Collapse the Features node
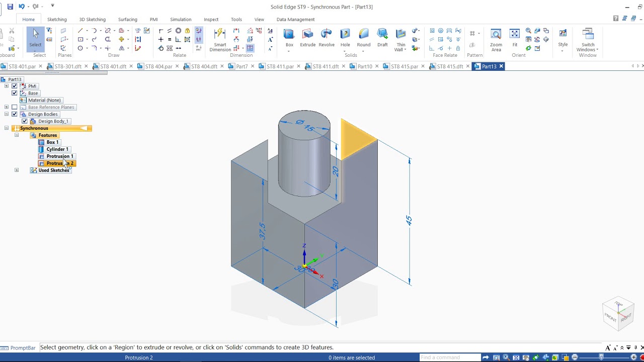The width and height of the screenshot is (644, 362). click(x=17, y=135)
